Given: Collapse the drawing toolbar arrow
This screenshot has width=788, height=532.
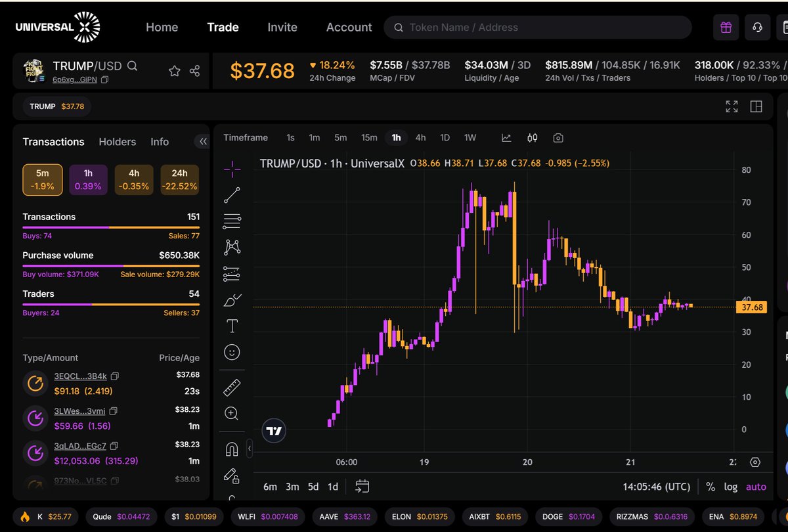Looking at the screenshot, I should point(249,449).
